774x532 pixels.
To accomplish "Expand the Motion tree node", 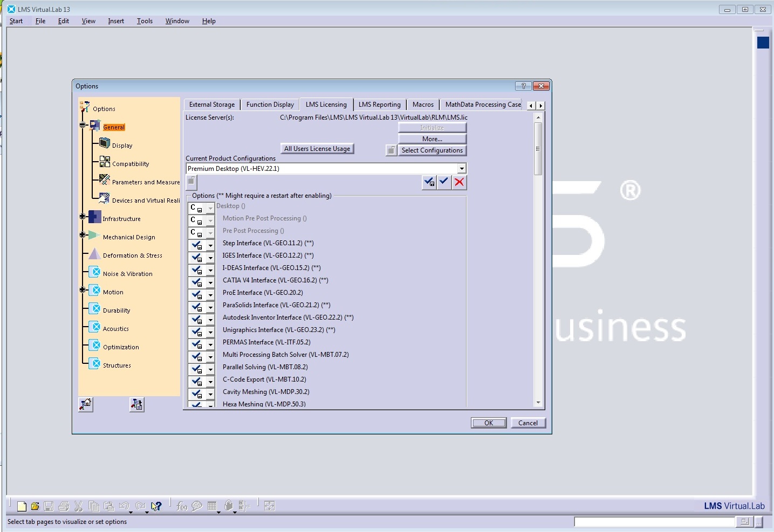I will tap(83, 290).
